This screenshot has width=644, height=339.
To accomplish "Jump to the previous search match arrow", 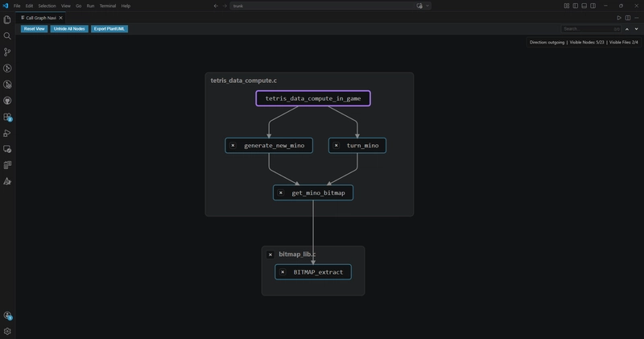I will click(x=627, y=29).
